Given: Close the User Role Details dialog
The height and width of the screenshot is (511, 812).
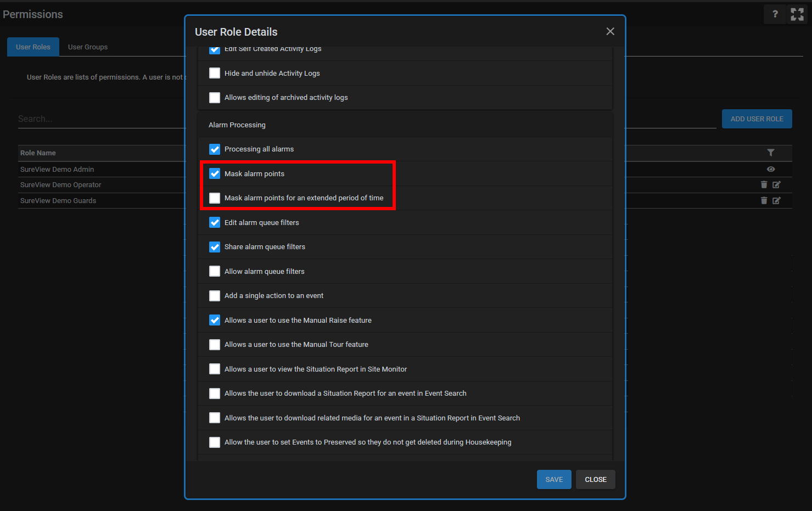Looking at the screenshot, I should 610,31.
